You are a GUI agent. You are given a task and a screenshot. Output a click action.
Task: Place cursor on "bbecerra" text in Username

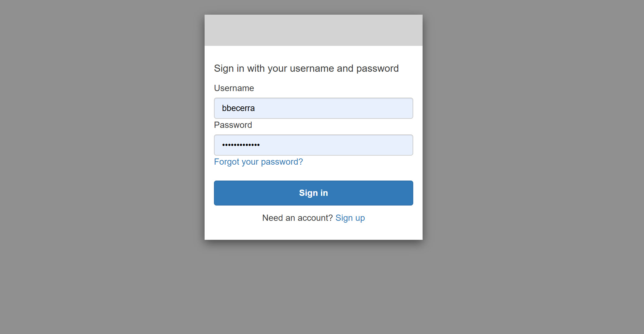click(x=238, y=108)
